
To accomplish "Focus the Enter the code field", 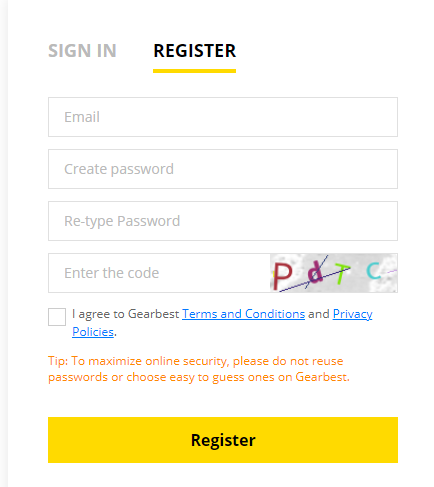I will (x=159, y=273).
